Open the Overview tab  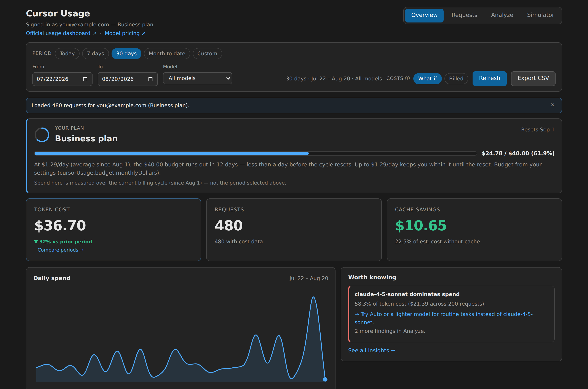[x=424, y=15]
